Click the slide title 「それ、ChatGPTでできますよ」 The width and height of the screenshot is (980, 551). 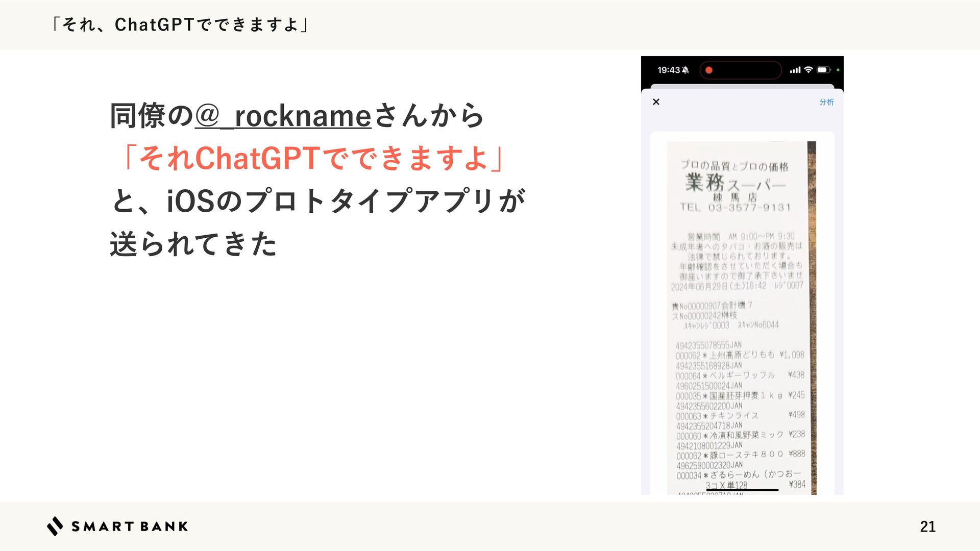pos(180,24)
